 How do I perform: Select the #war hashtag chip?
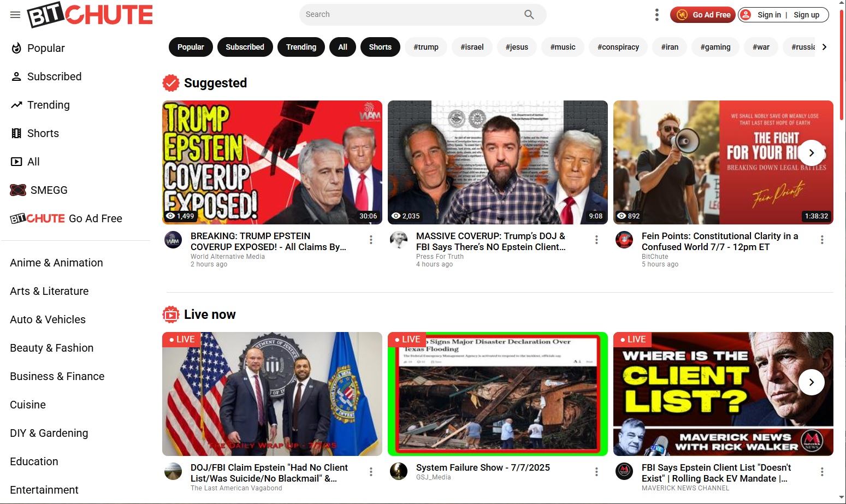[x=761, y=47]
